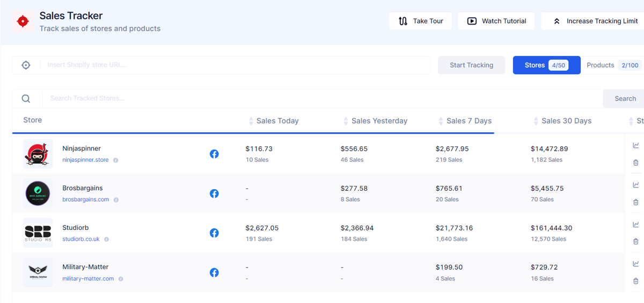The height and width of the screenshot is (303, 644).
Task: Click the Watch Tutorial button
Action: (496, 21)
